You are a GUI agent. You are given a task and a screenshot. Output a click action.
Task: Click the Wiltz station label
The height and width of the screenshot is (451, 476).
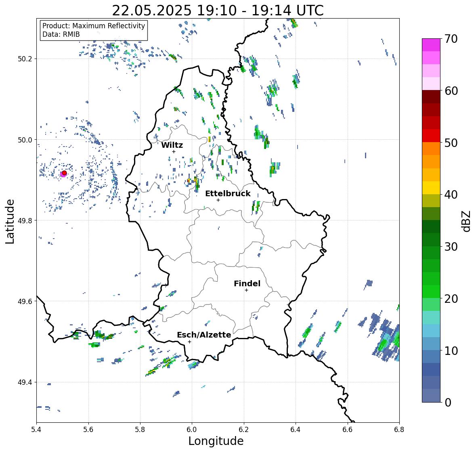click(x=172, y=145)
